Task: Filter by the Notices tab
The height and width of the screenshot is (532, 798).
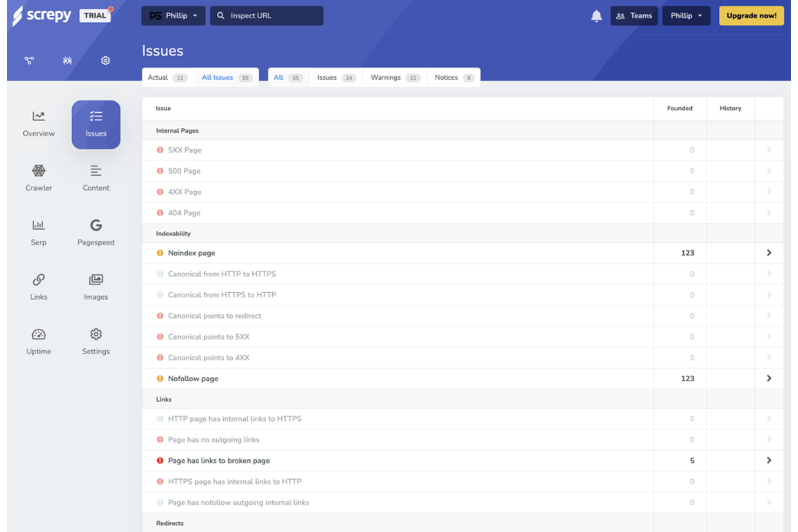Action: tap(454, 78)
